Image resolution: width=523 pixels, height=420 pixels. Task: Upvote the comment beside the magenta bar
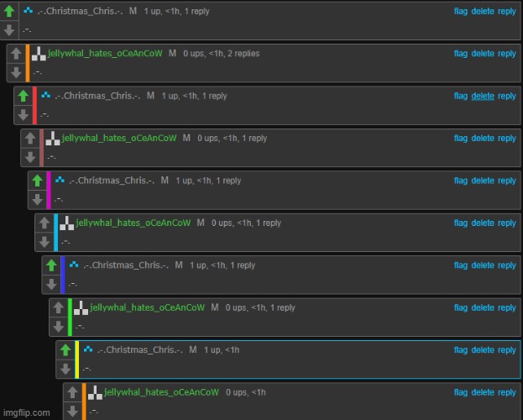(36, 181)
